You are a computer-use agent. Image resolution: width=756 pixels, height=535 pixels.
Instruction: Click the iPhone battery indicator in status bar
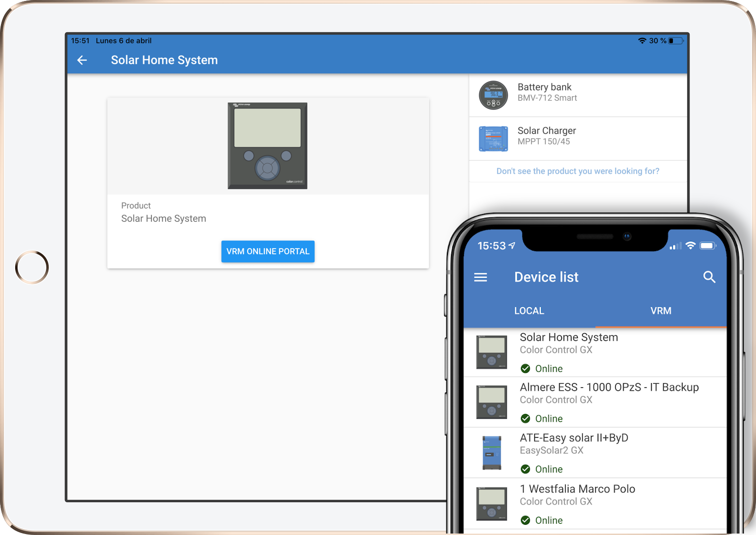point(708,246)
